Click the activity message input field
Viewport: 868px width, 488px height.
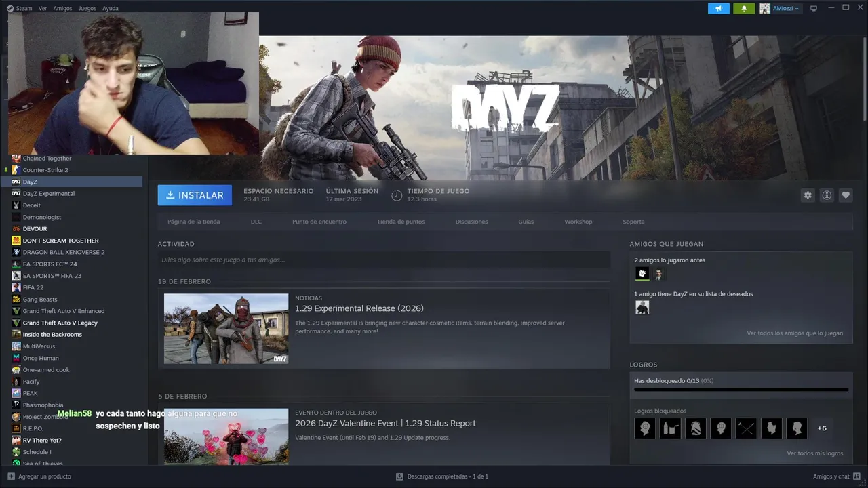384,260
